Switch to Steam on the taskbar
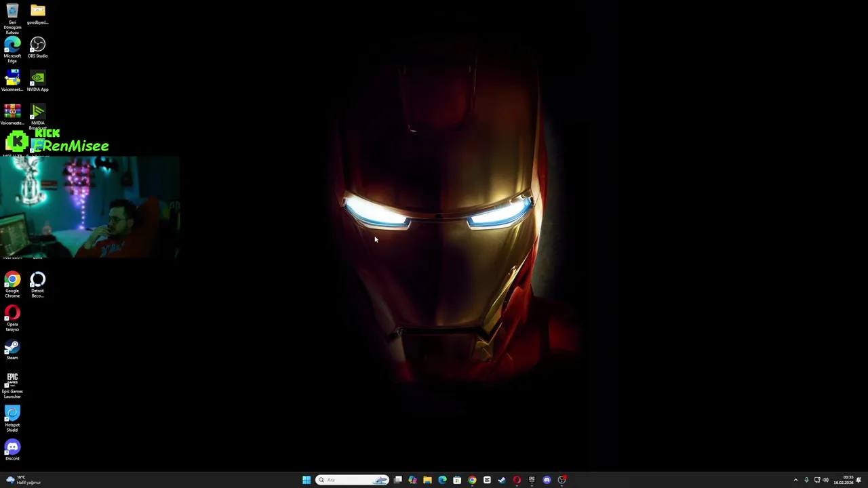 pyautogui.click(x=502, y=480)
